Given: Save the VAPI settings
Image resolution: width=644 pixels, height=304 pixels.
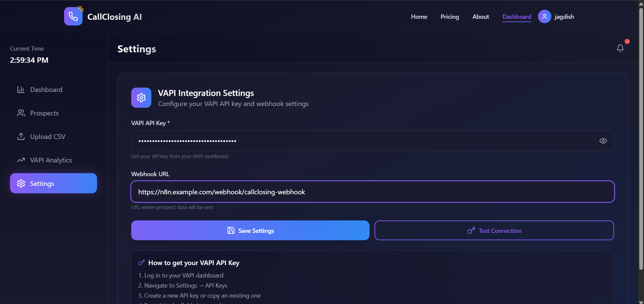Looking at the screenshot, I should point(250,231).
